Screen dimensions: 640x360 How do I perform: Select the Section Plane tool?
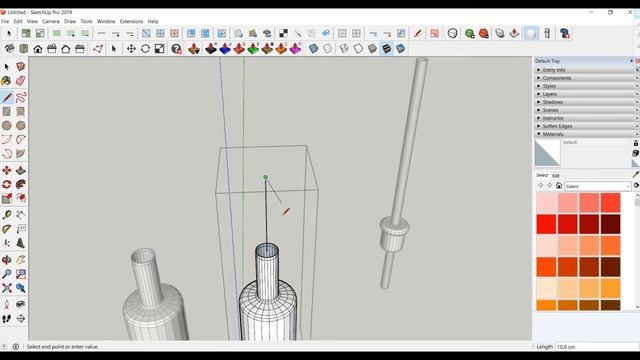21,319
